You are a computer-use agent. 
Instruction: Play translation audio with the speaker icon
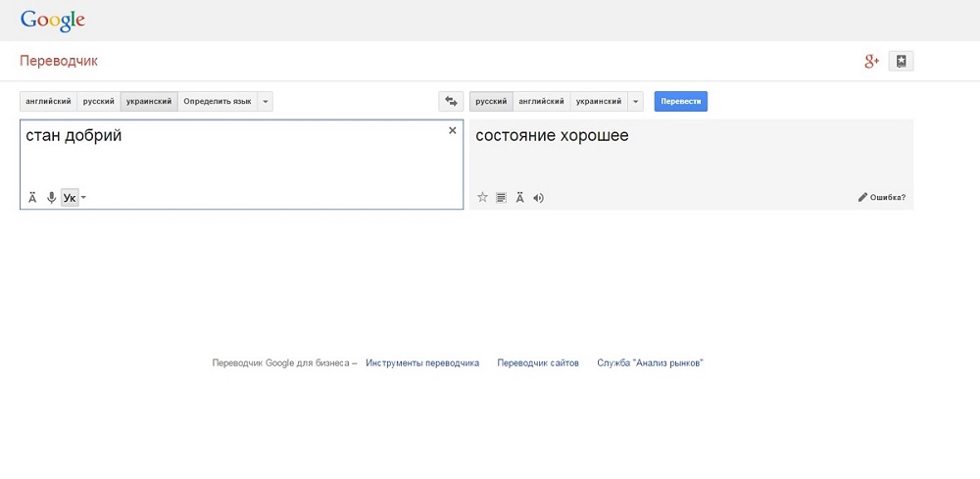[538, 198]
